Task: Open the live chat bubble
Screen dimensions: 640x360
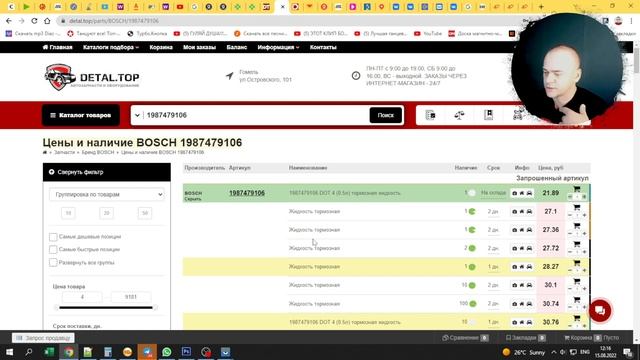Action: tap(600, 311)
